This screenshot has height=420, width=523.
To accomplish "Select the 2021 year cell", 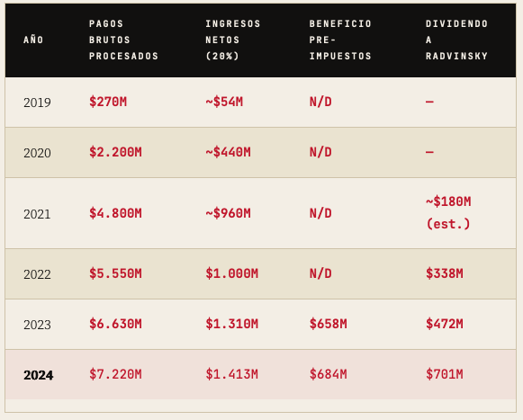I will pyautogui.click(x=37, y=214).
